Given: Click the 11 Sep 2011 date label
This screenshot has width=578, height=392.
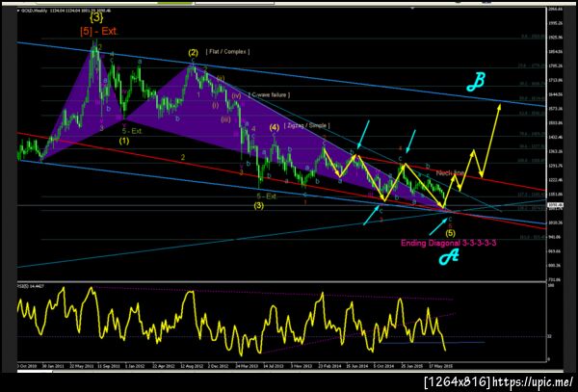Looking at the screenshot, I should point(109,366).
